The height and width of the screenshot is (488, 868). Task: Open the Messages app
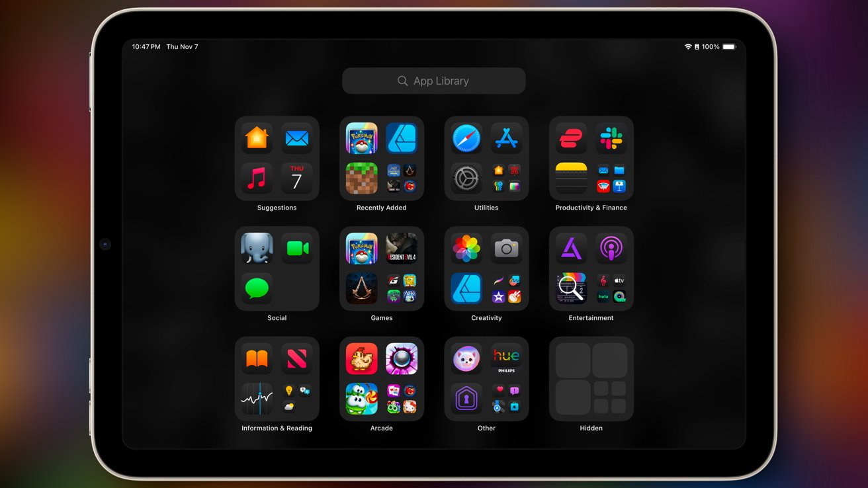tap(257, 288)
